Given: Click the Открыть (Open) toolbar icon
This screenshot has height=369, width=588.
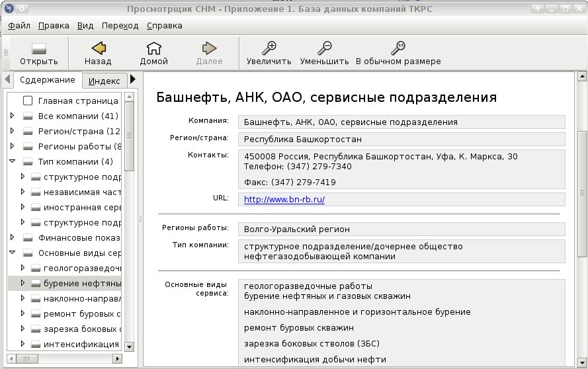Looking at the screenshot, I should pyautogui.click(x=38, y=48).
